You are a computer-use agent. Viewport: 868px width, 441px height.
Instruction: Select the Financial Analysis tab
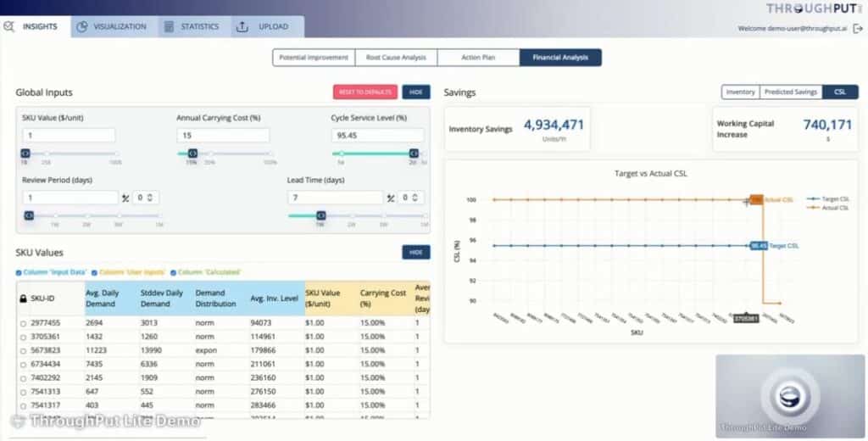pos(560,58)
